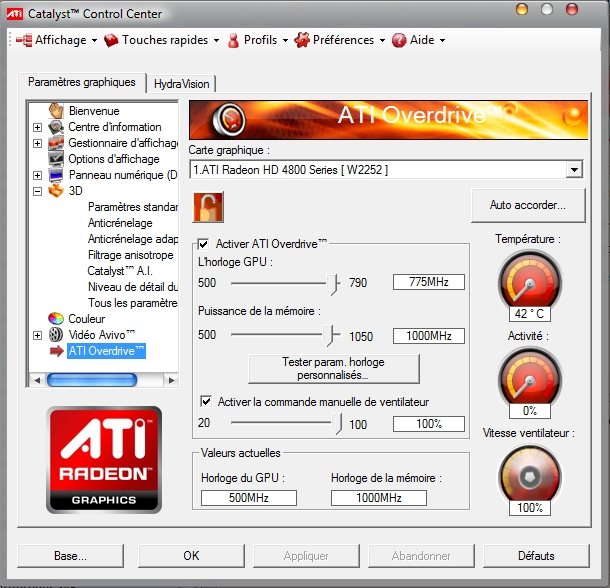Image resolution: width=610 pixels, height=588 pixels.
Task: Open the Aide menu
Action: click(x=419, y=40)
